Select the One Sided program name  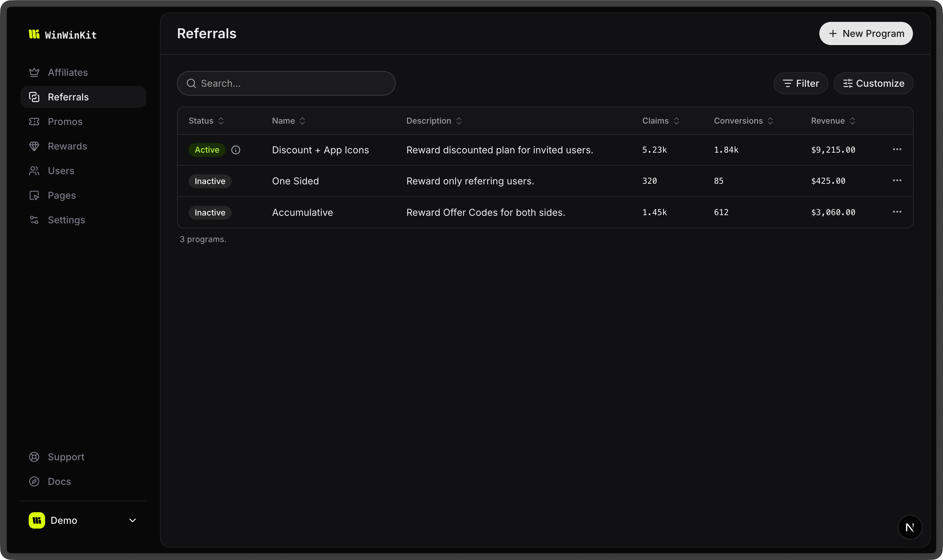295,181
